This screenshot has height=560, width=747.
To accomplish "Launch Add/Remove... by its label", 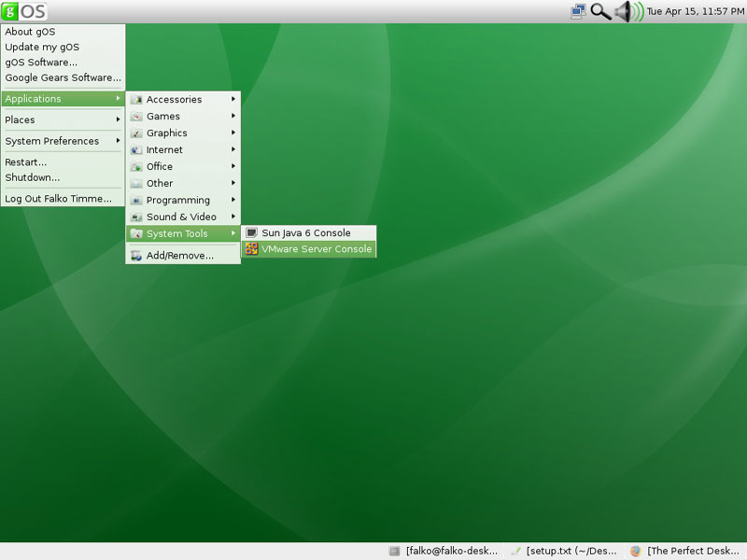I will [x=179, y=256].
